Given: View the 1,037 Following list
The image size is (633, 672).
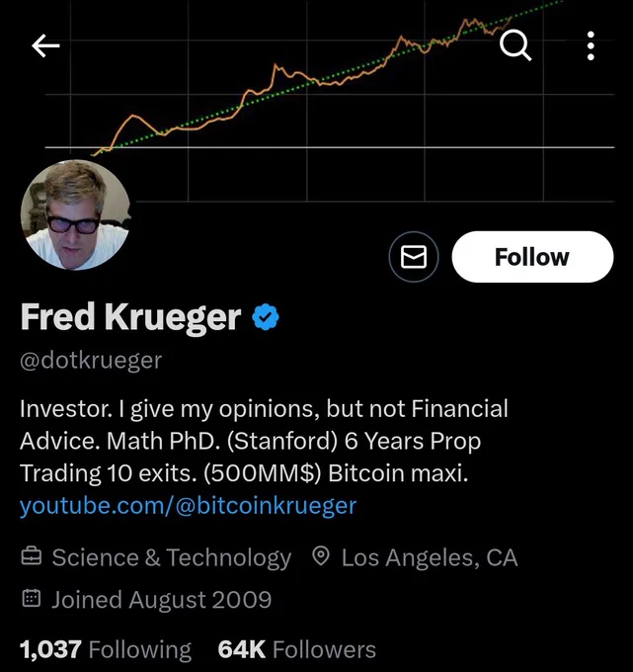Looking at the screenshot, I should [x=106, y=649].
